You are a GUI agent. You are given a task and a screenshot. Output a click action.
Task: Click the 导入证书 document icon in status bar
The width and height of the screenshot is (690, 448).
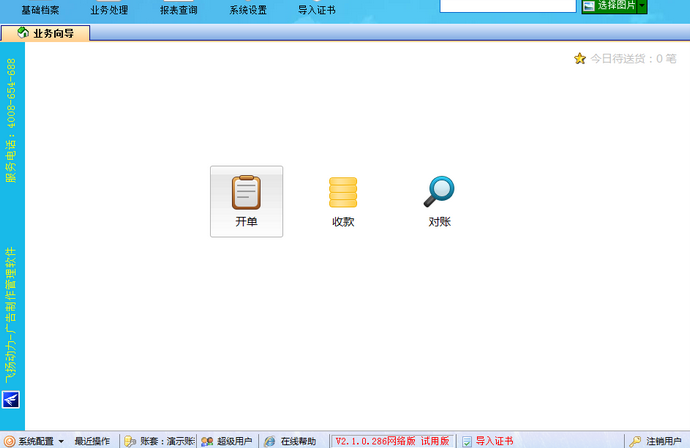(467, 441)
